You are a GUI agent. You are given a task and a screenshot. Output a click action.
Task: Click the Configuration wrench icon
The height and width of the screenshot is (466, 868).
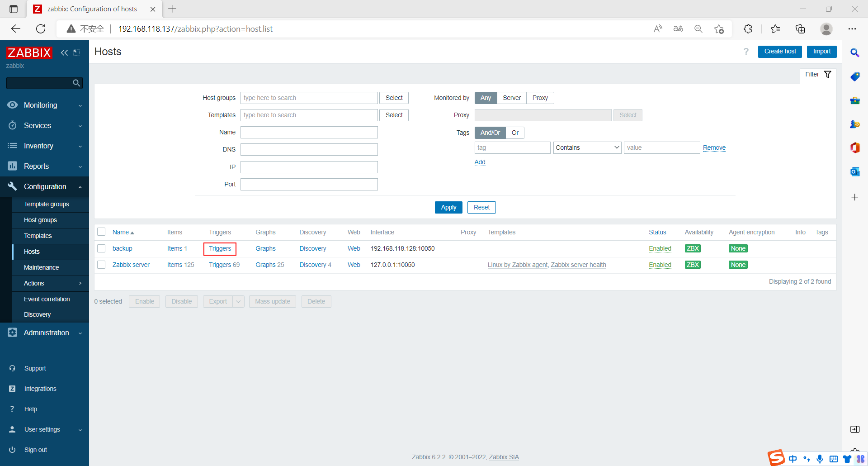click(x=13, y=186)
